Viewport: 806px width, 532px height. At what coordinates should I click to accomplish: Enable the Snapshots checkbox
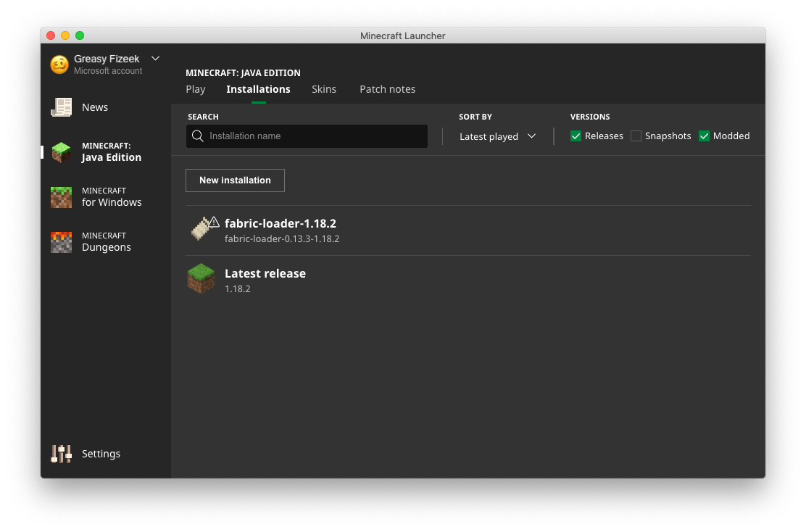coord(636,136)
